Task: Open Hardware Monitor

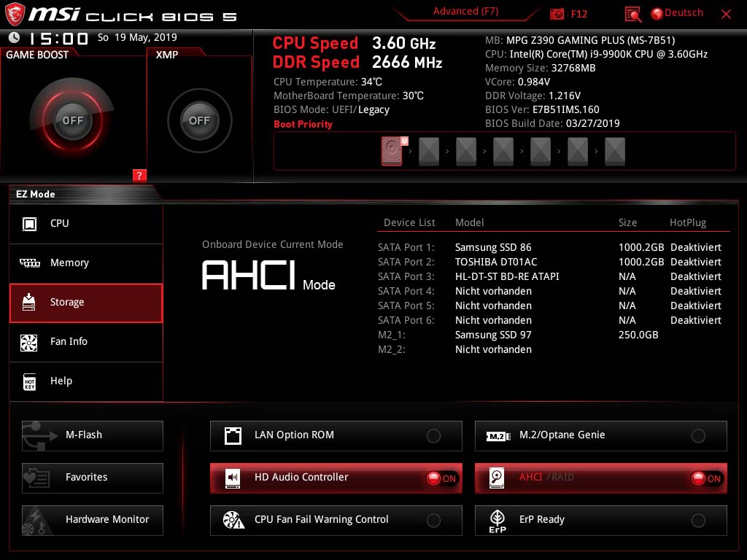Action: (x=93, y=521)
